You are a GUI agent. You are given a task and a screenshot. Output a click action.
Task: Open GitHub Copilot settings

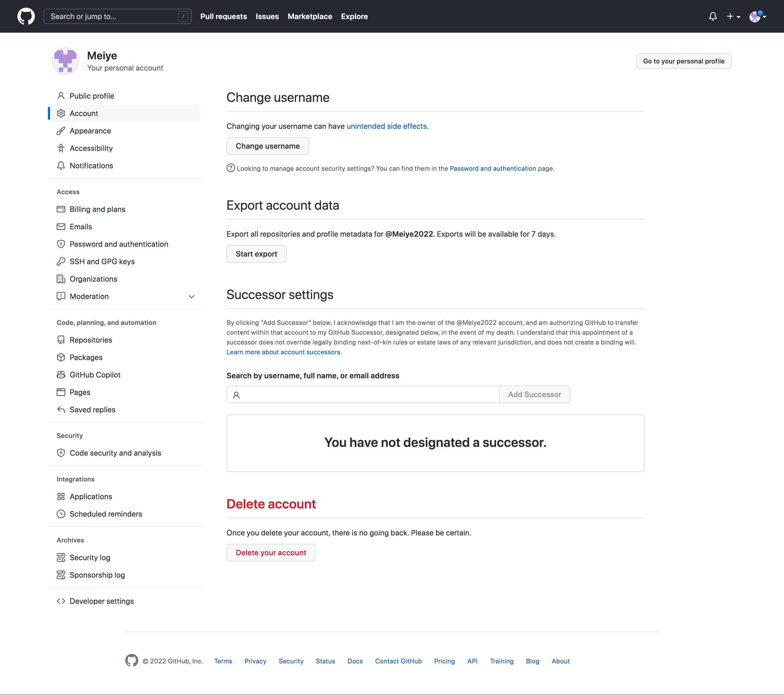127,375
